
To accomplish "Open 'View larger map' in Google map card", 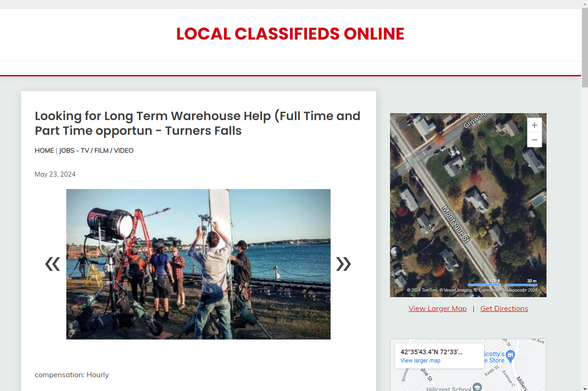I will [420, 361].
